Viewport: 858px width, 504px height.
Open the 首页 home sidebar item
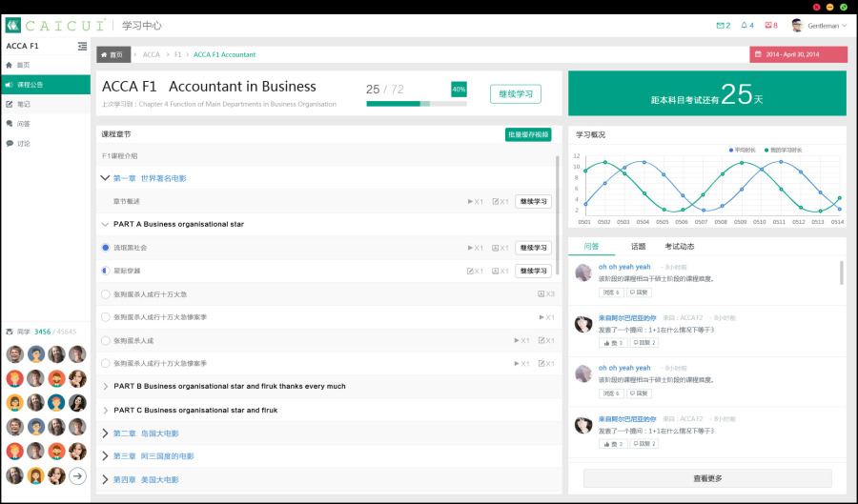click(46, 65)
